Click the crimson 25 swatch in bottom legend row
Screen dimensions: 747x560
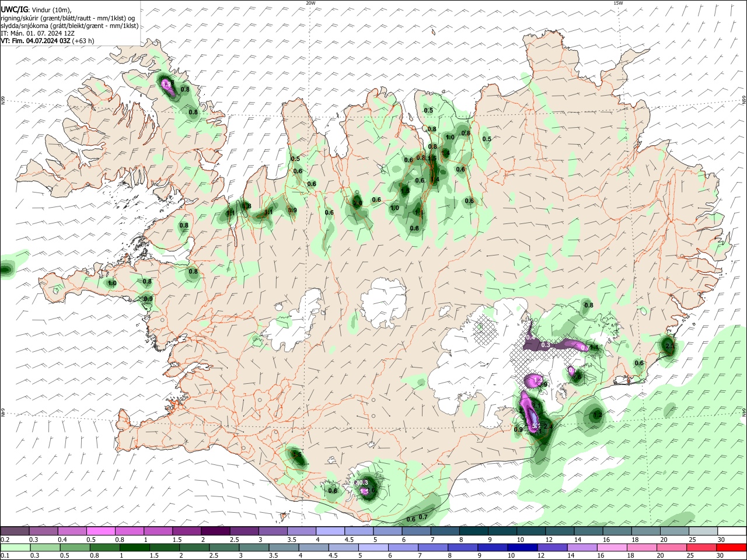coord(701,548)
